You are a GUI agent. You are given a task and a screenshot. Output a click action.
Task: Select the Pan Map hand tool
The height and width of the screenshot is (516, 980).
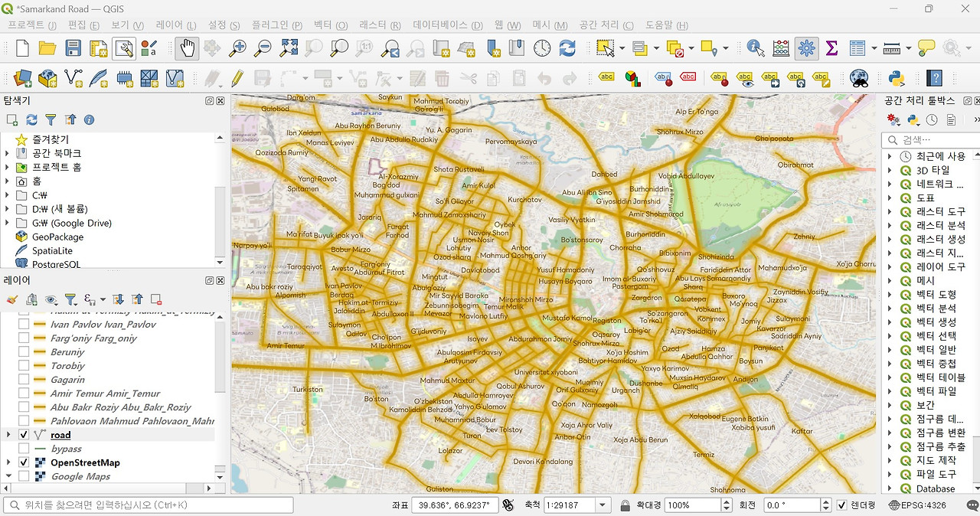187,48
